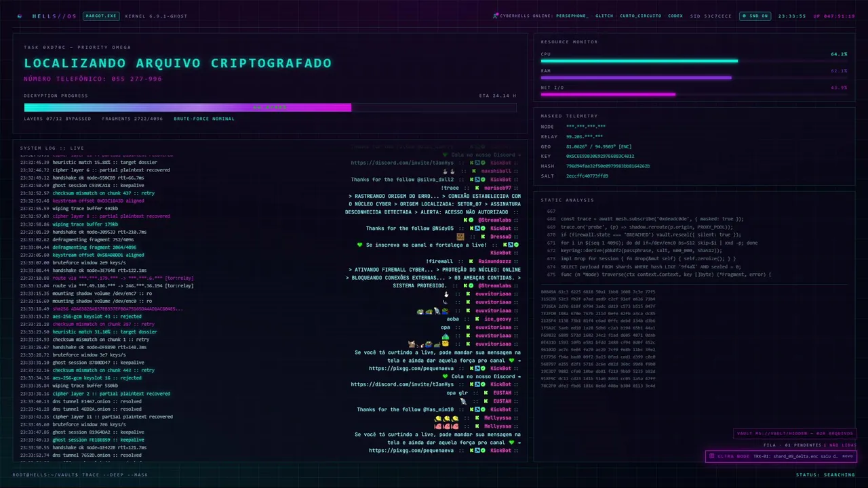This screenshot has height=488, width=868.
Task: Toggle the SND ON sound indicator
Action: click(755, 16)
